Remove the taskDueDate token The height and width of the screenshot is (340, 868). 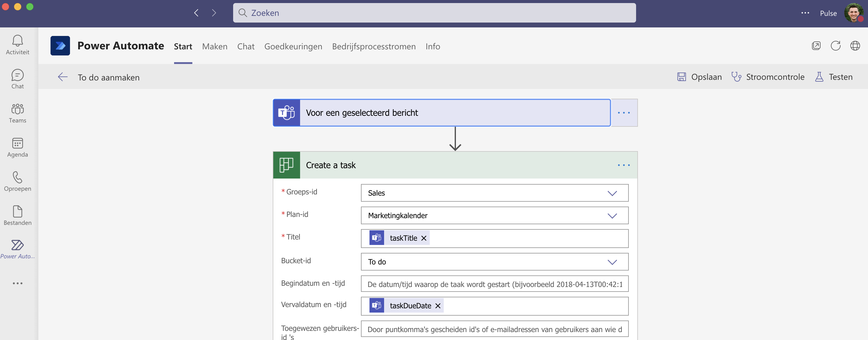[438, 306]
